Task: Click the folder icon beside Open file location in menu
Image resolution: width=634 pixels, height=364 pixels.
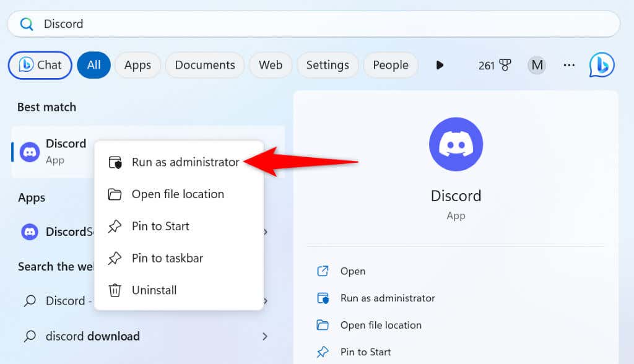Action: (x=115, y=194)
